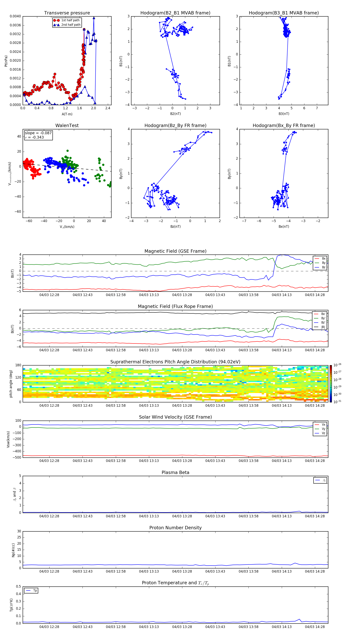Image resolution: width=351 pixels, height=644 pixels.
Task: Click the Hodogram(B3_B1 MVAB frame) title
Action: tap(284, 13)
